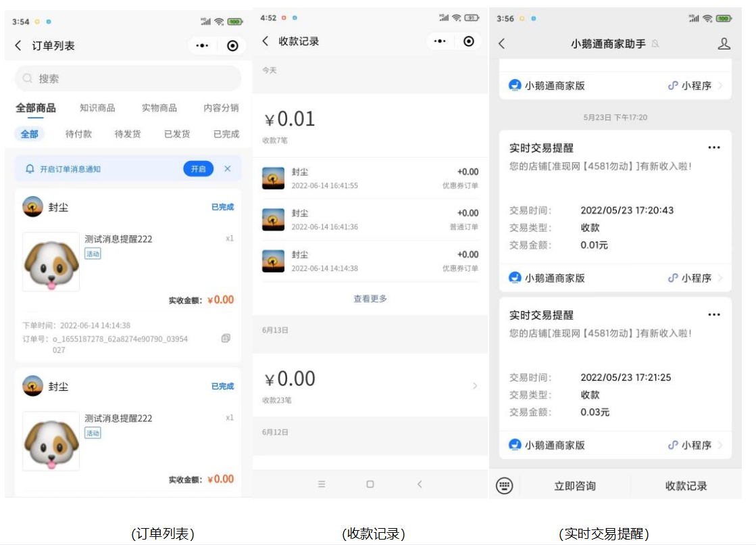Copy the order number o_1655187278 with the copy icon
The width and height of the screenshot is (756, 545).
click(226, 338)
